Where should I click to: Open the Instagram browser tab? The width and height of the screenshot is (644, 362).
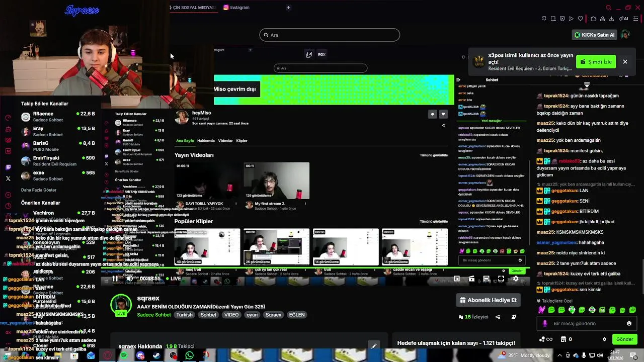tap(236, 8)
